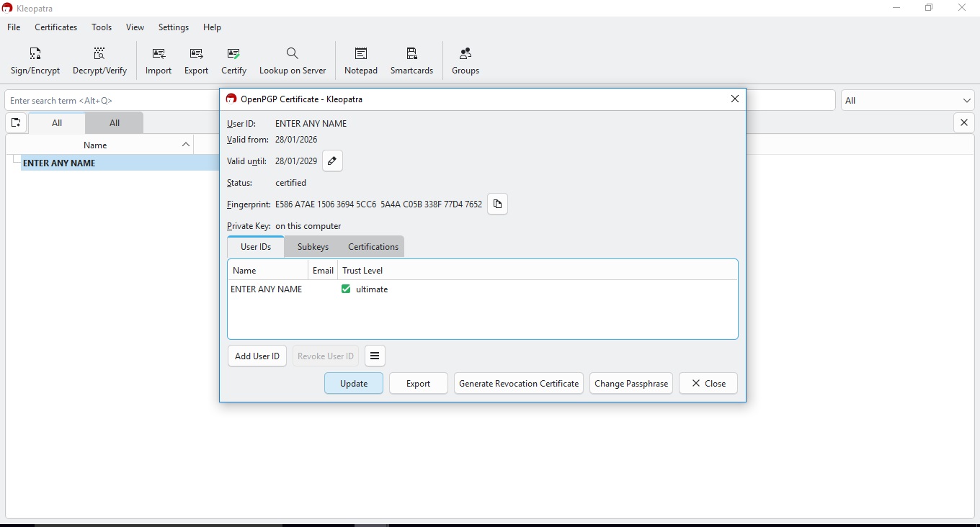Open Lookup on Server
980x527 pixels.
click(293, 61)
